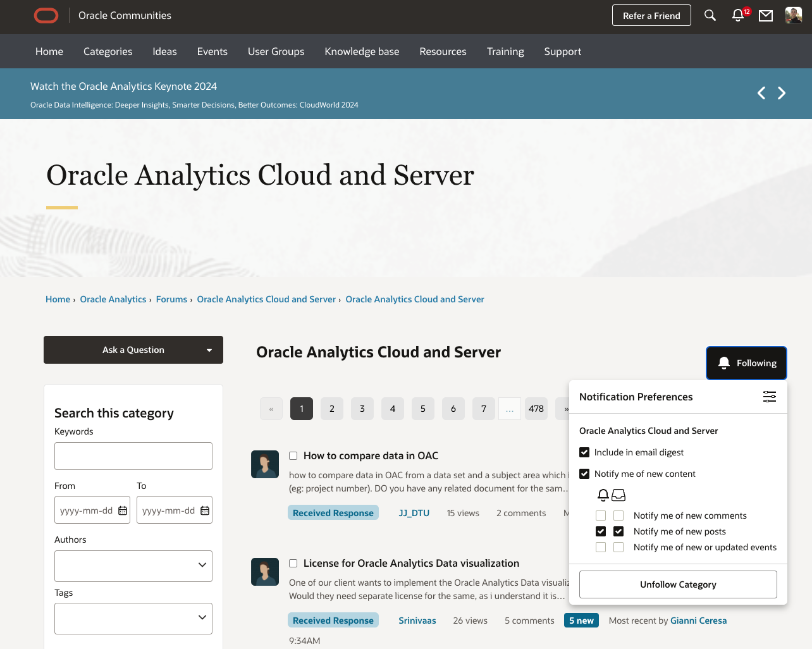Image resolution: width=812 pixels, height=649 pixels.
Task: Open the Authors dropdown
Action: pyautogui.click(x=133, y=566)
